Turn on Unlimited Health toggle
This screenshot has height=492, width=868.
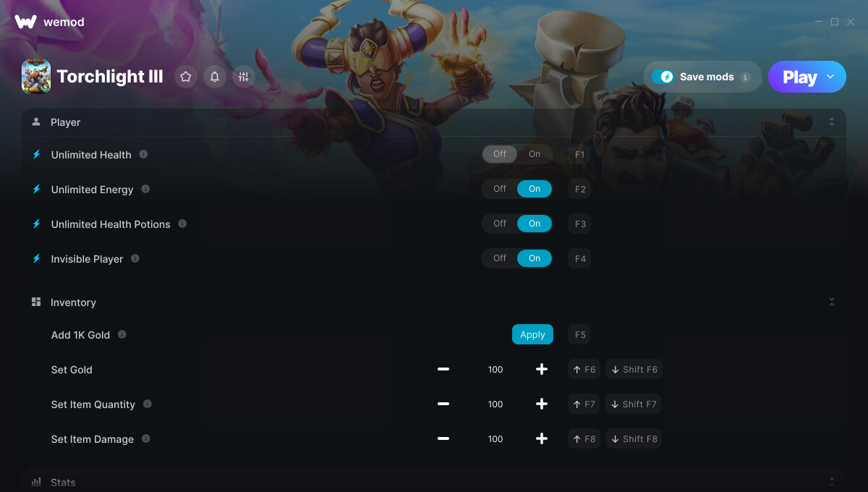point(535,154)
